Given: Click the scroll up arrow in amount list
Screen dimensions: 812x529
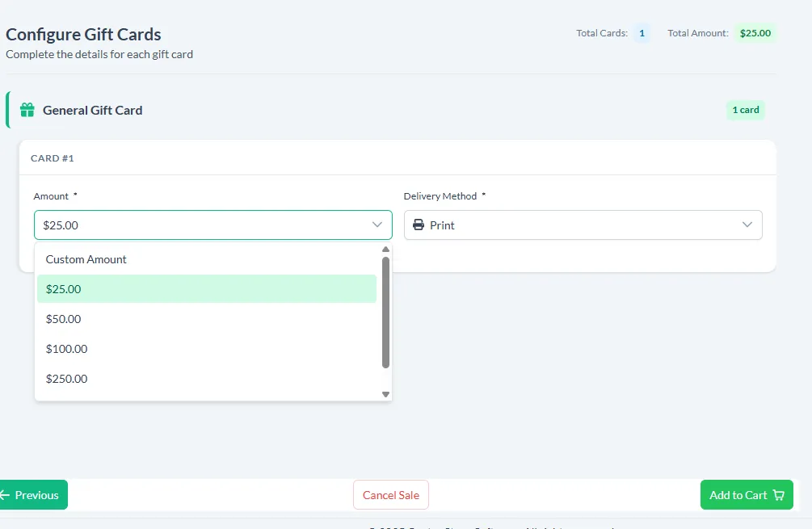Looking at the screenshot, I should click(x=385, y=250).
